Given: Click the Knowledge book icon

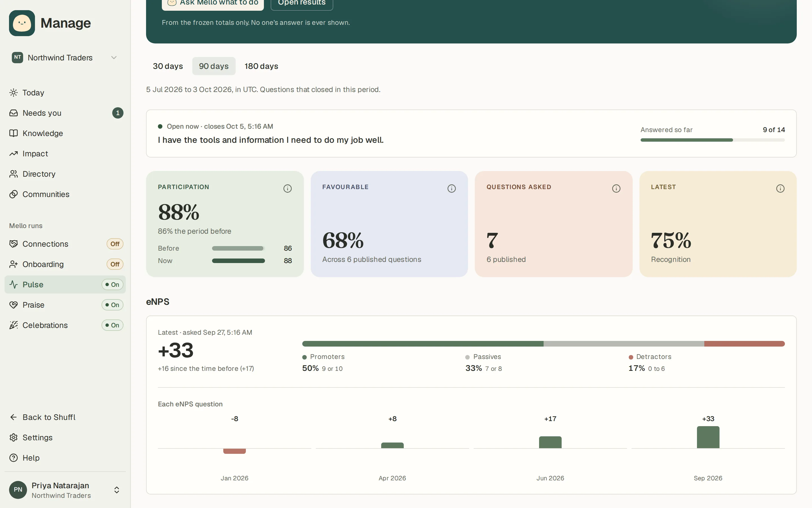Looking at the screenshot, I should pyautogui.click(x=14, y=133).
